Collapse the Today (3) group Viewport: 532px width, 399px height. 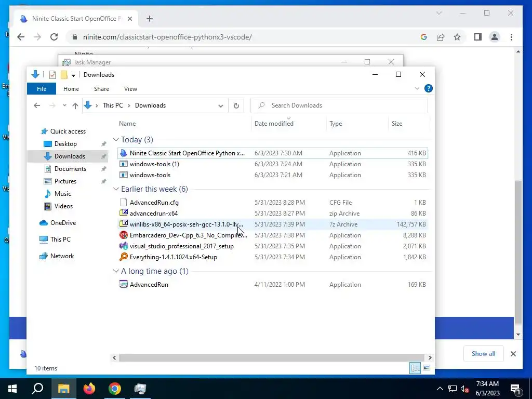tap(116, 140)
